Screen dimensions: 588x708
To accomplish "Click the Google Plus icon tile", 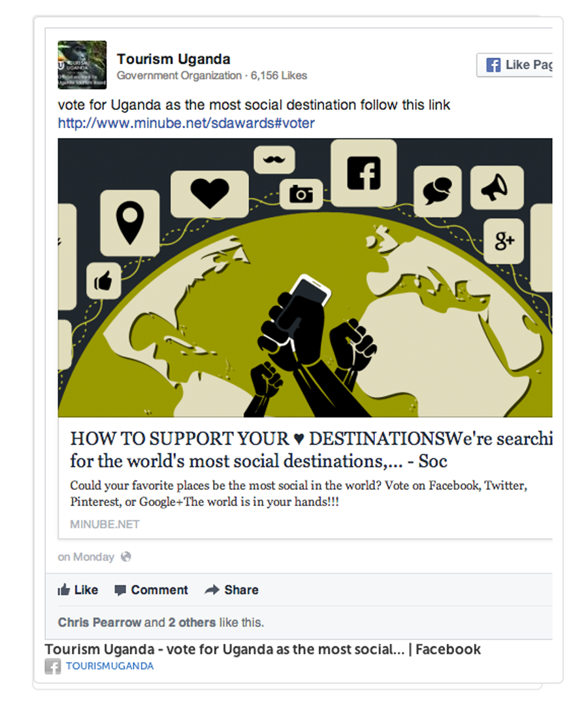I will pos(504,241).
